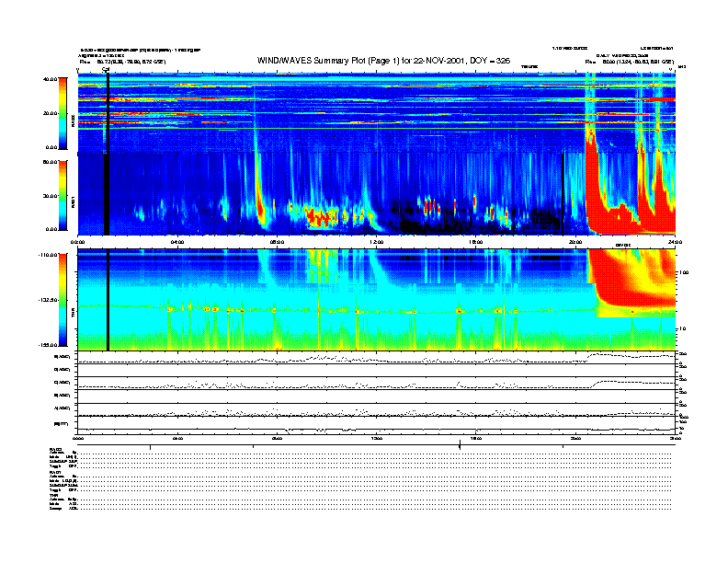Click the 20:00 tick label below RAD1 panel
This screenshot has height=563, width=728.
[575, 242]
